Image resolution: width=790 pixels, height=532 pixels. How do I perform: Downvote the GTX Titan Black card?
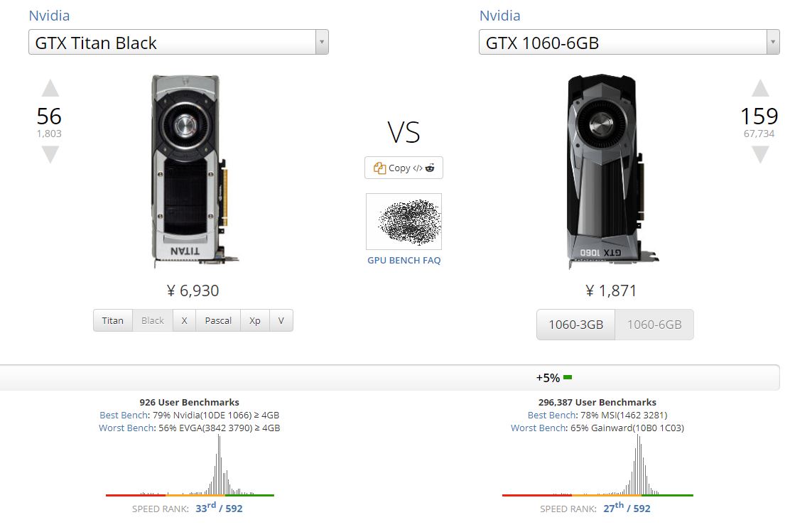pyautogui.click(x=50, y=154)
